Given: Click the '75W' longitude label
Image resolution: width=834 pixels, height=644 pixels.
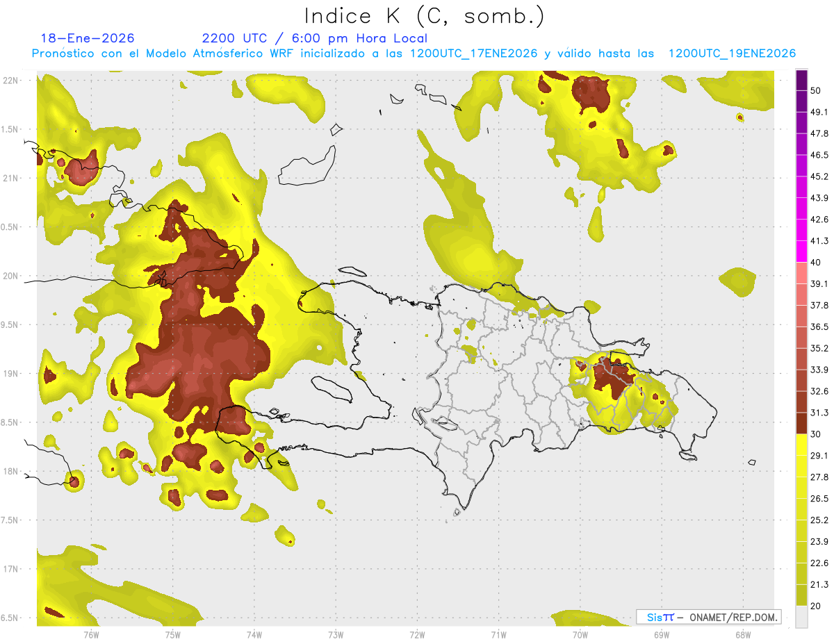Looking at the screenshot, I should (173, 634).
